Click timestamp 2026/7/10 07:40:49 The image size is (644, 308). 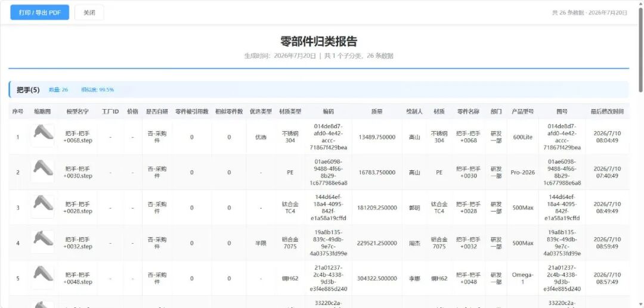[607, 172]
